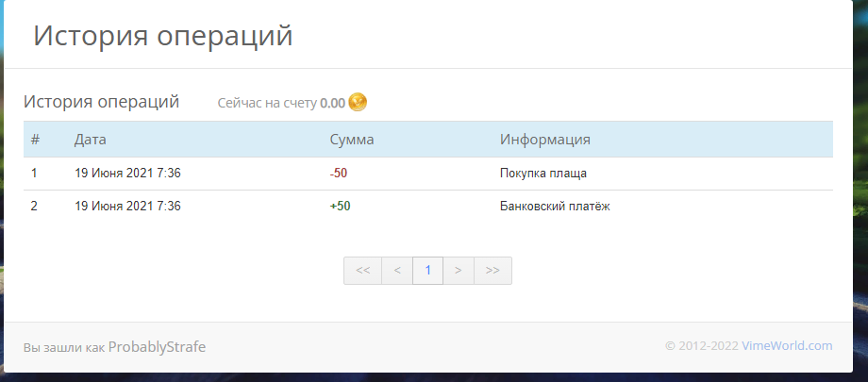Click the Дата column header
The width and height of the screenshot is (868, 382).
[91, 140]
